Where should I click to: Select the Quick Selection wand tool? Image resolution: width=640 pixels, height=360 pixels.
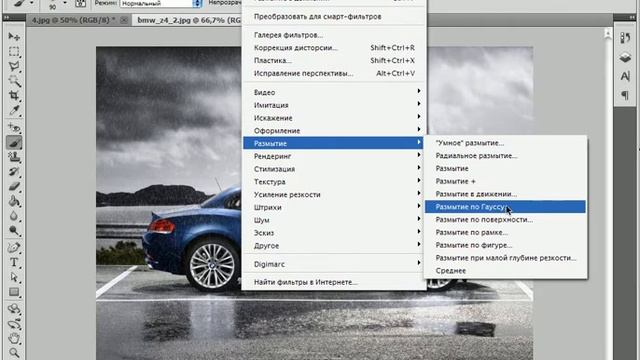pos(14,81)
